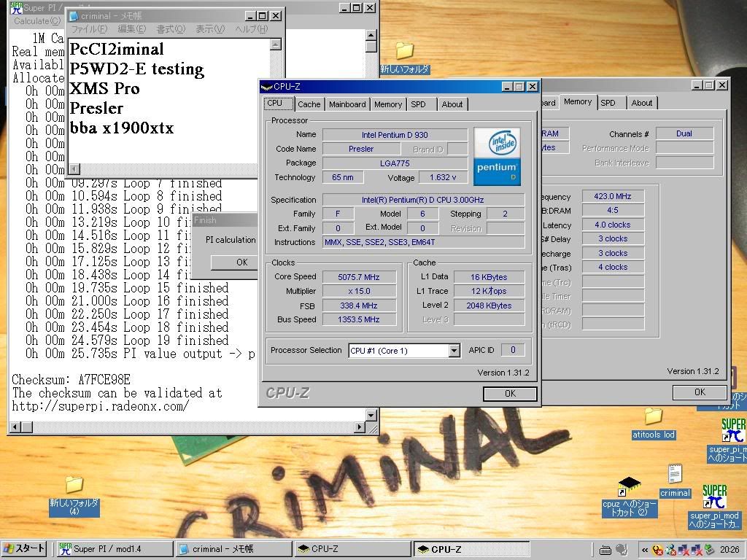Click the Super PI horizontal scrollbar right arrow

[x=360, y=427]
